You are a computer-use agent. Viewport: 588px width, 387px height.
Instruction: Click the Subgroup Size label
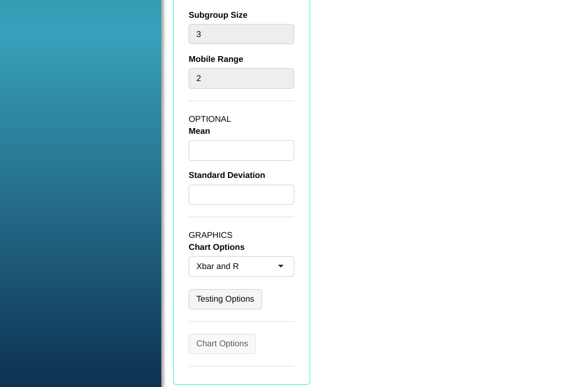pos(218,15)
